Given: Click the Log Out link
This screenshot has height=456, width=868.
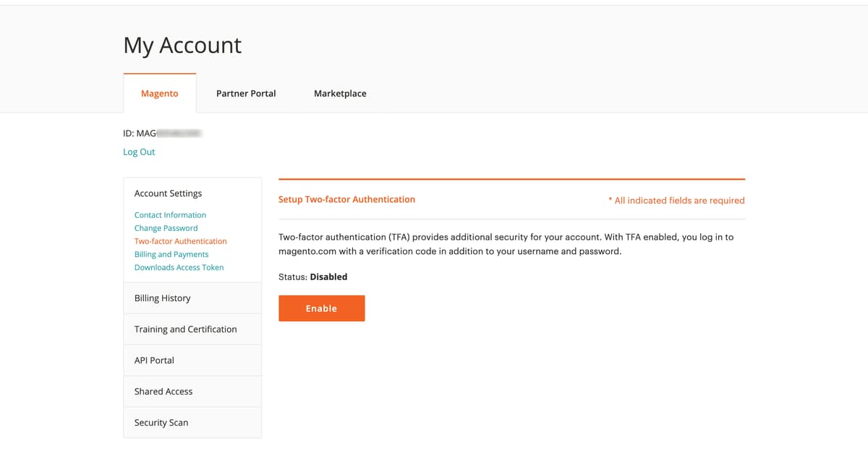Looking at the screenshot, I should (x=139, y=152).
